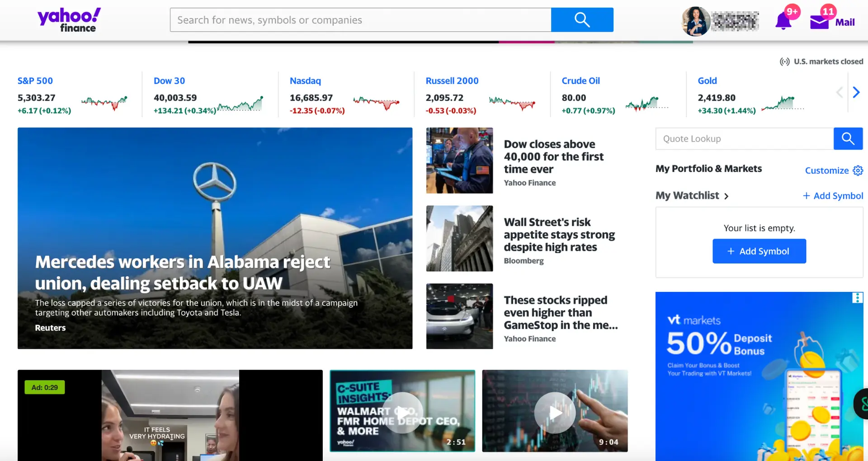Click the + Add Symbol link beside My Watchlist
868x461 pixels.
pyautogui.click(x=833, y=196)
